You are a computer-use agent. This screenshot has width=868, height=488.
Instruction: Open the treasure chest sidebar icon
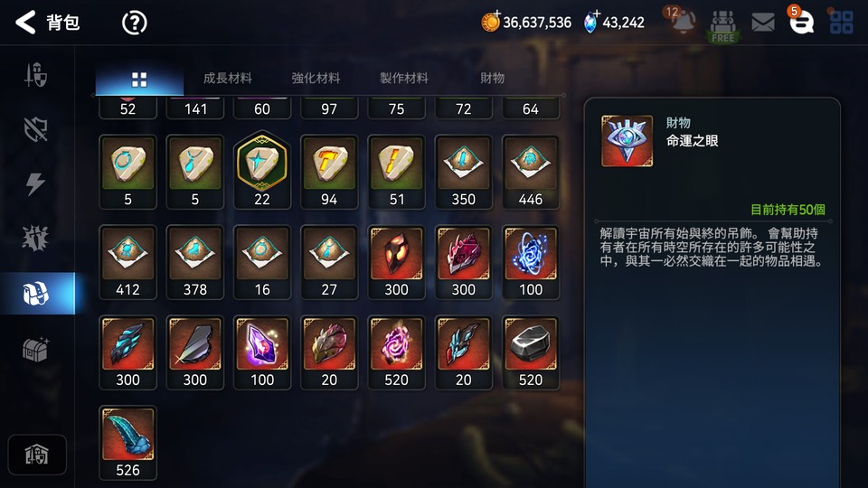pos(36,350)
